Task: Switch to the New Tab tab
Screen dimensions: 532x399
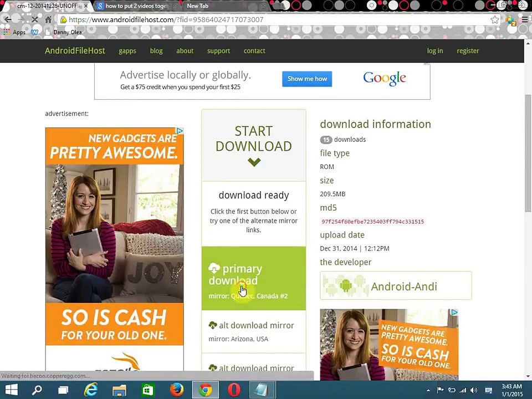Action: (x=224, y=6)
